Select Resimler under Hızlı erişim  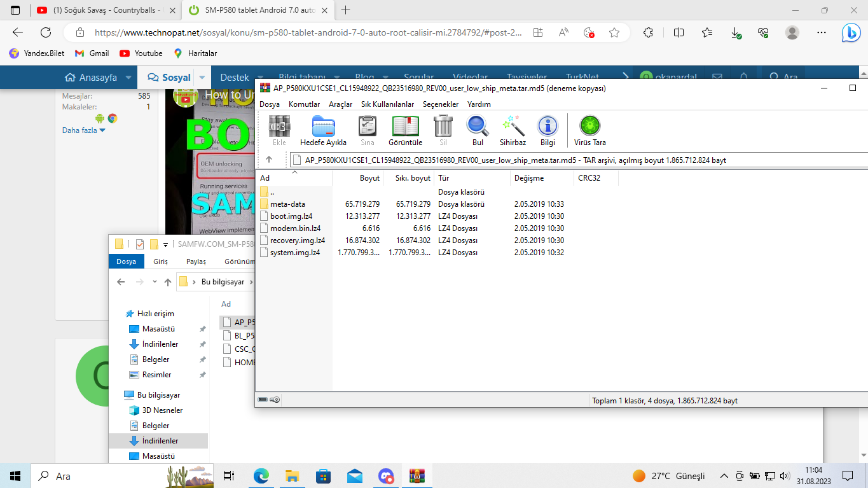(156, 375)
